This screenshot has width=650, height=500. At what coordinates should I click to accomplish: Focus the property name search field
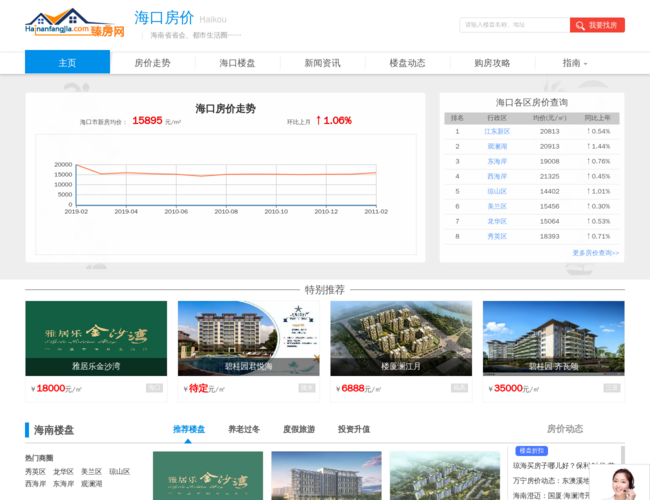514,25
